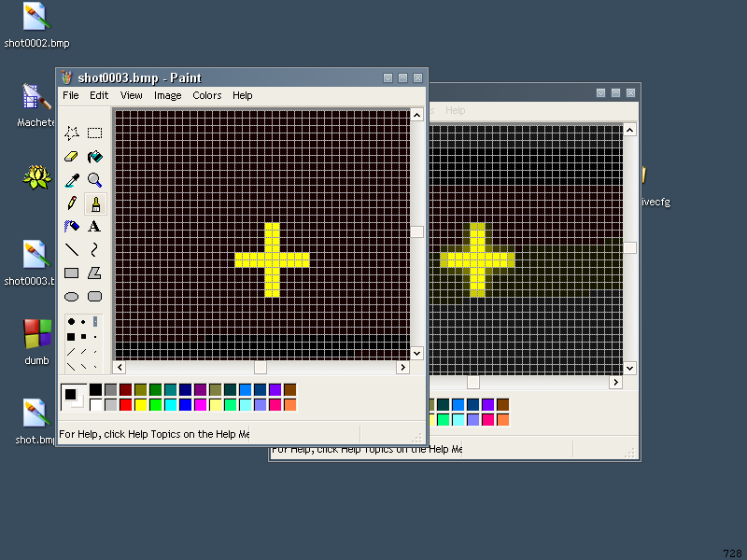Select the Free-Form Select tool
This screenshot has height=560, width=747.
(72, 133)
